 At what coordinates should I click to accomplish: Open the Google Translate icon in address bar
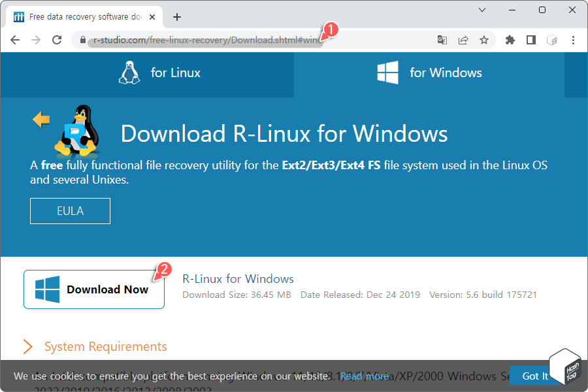[x=442, y=40]
